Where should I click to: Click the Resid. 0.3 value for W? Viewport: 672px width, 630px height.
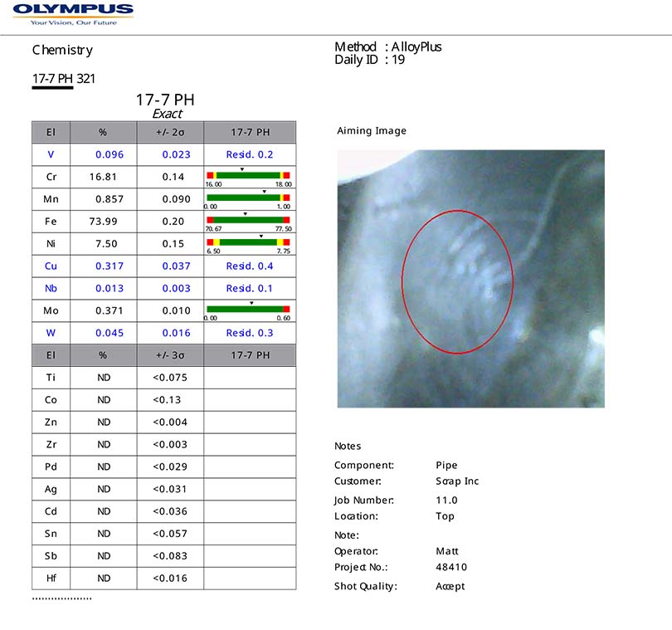click(x=249, y=333)
